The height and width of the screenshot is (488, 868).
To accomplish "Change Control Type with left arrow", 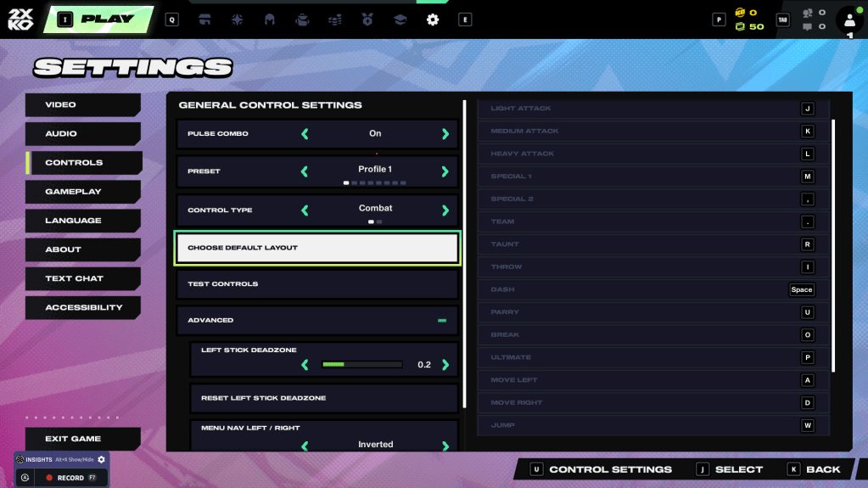I will (x=305, y=210).
